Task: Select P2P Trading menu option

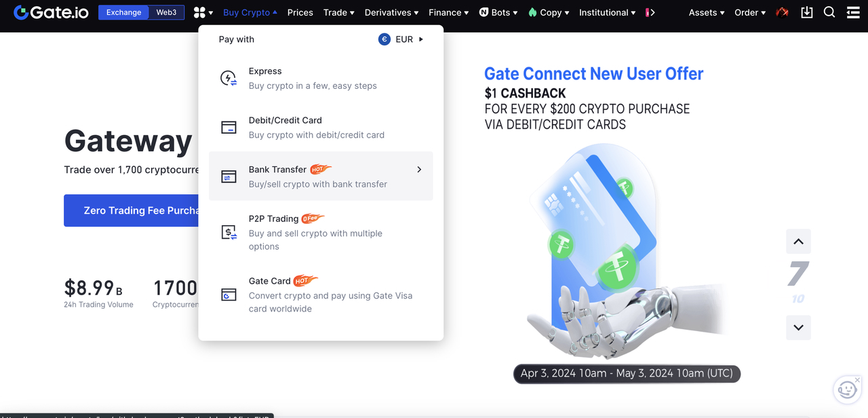Action: pos(273,218)
